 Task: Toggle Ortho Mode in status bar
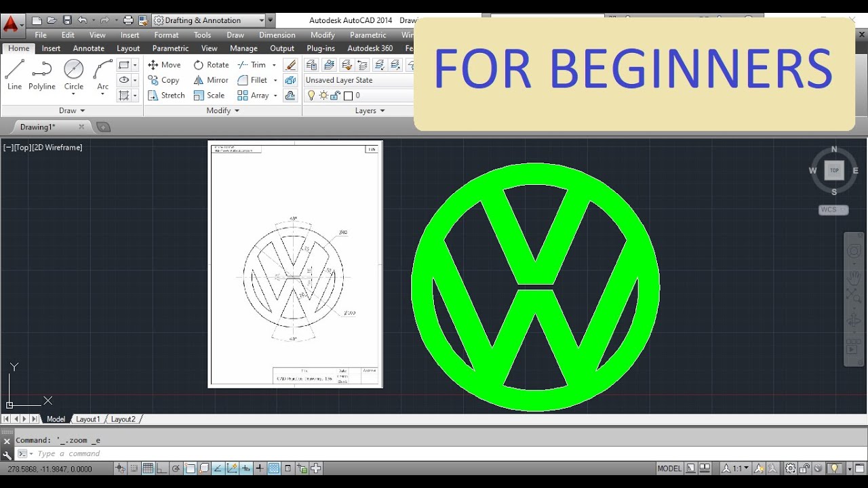coord(162,468)
